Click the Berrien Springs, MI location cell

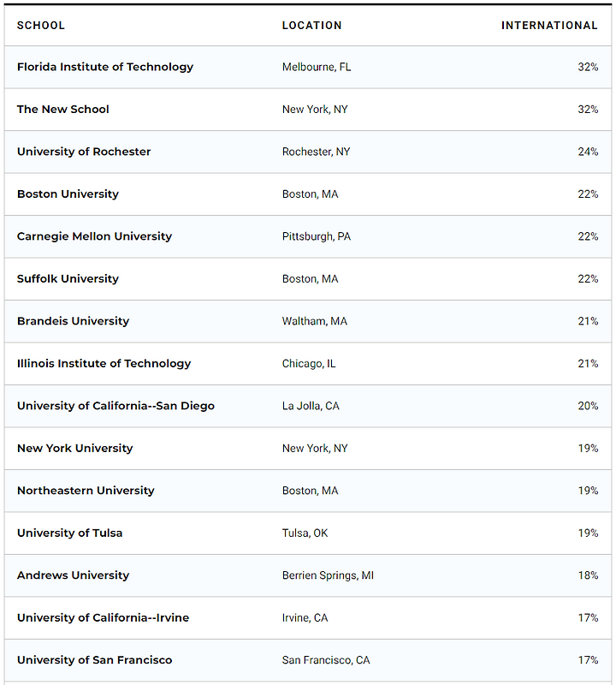[x=328, y=575]
